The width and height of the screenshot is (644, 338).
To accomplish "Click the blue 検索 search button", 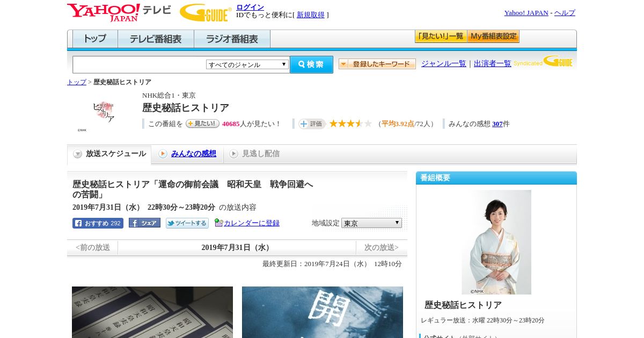I will (x=311, y=64).
